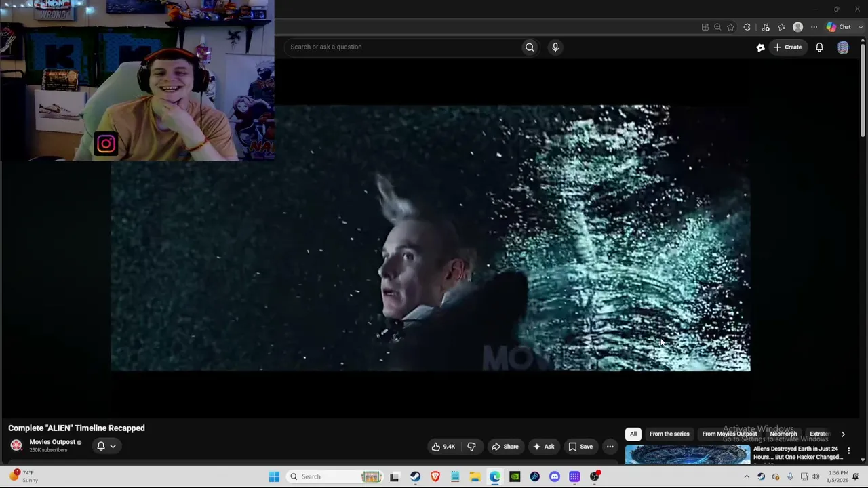This screenshot has height=488, width=868.
Task: Open Task View on the taskbar
Action: (395, 476)
